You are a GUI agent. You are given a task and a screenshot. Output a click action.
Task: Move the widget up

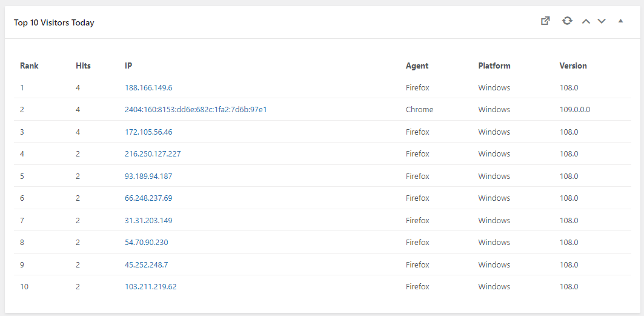coord(586,21)
